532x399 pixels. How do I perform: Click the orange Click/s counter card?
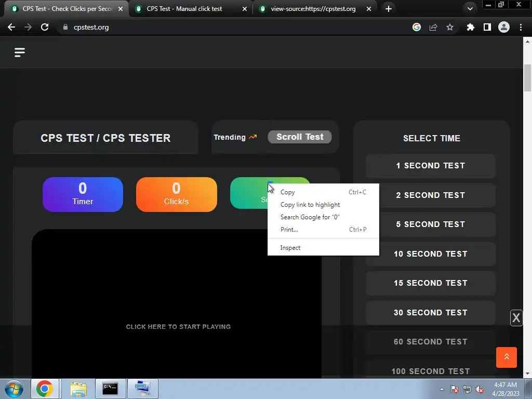click(x=177, y=194)
